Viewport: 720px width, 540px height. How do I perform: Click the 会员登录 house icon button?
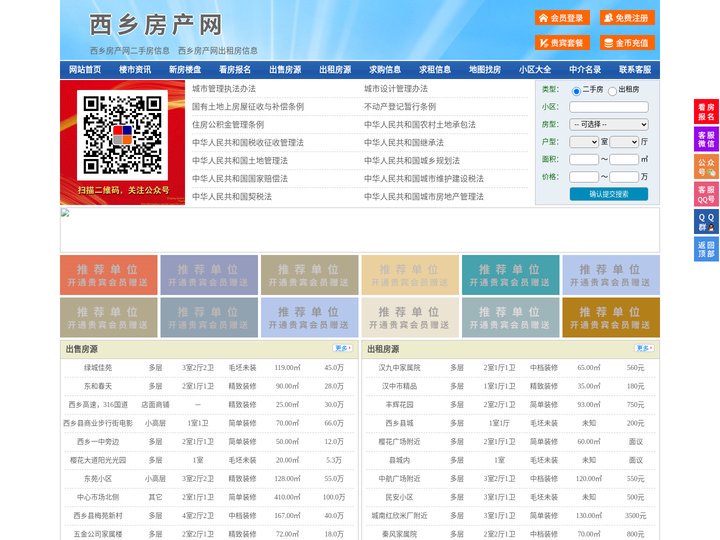[x=562, y=18]
